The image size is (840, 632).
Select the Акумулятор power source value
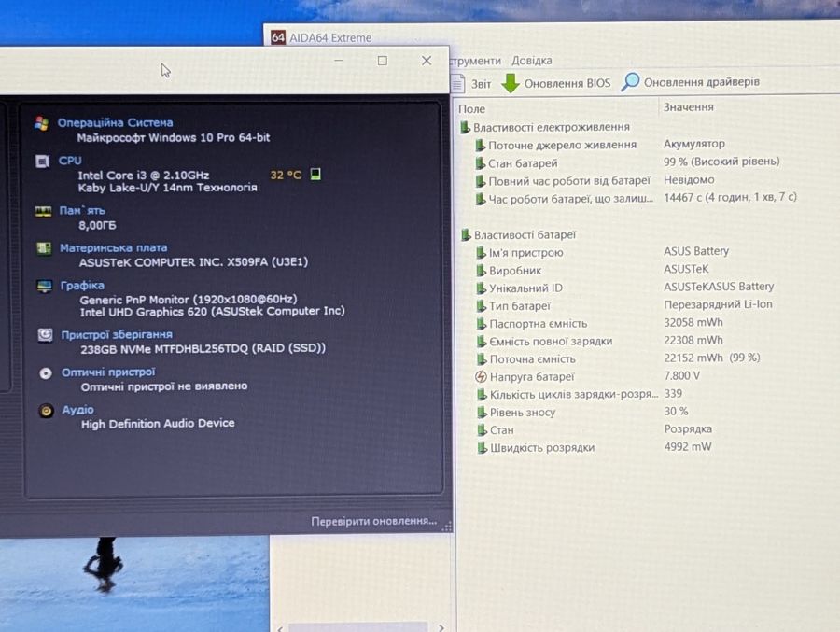click(693, 144)
